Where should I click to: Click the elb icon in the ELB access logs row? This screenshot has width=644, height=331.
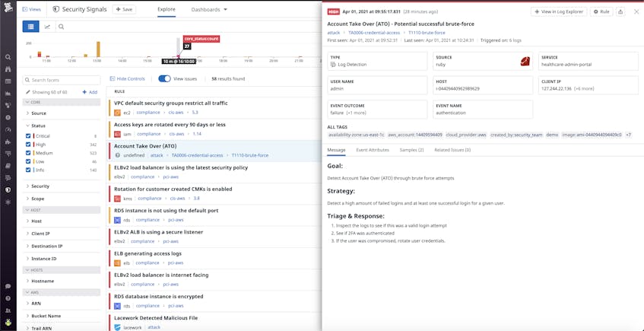117,263
